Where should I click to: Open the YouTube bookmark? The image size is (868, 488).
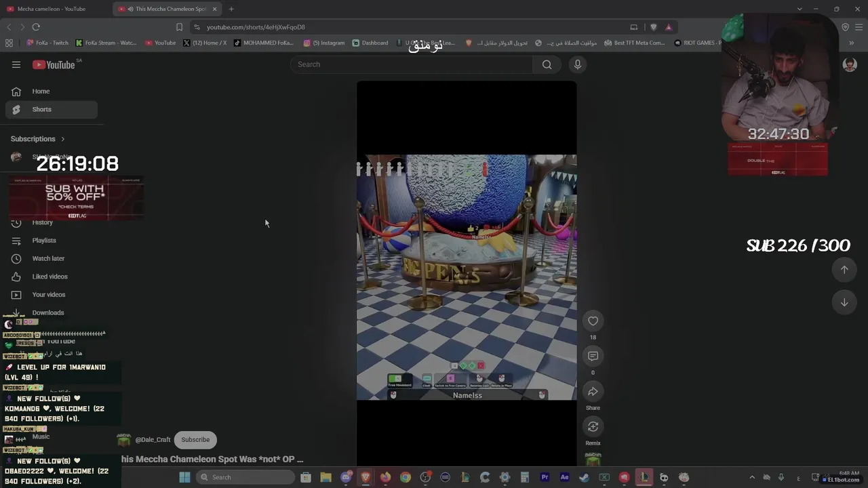[160, 43]
